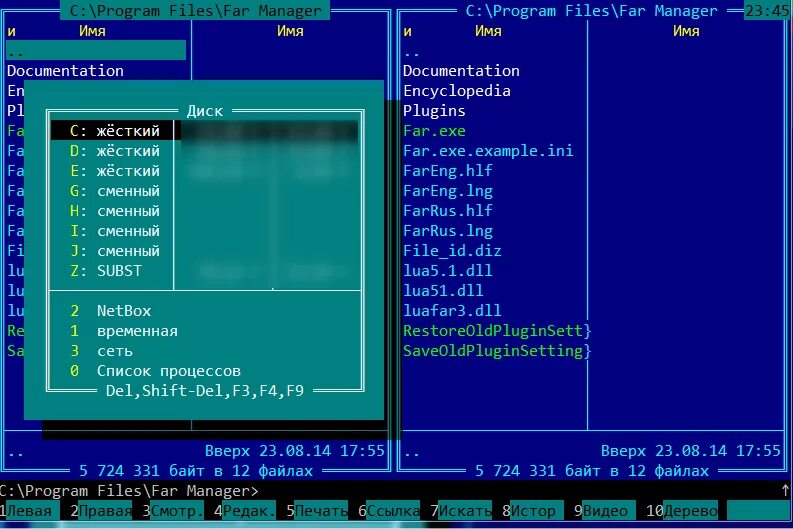Click the 10 Дерево function key button
This screenshot has width=793, height=529.
click(682, 510)
